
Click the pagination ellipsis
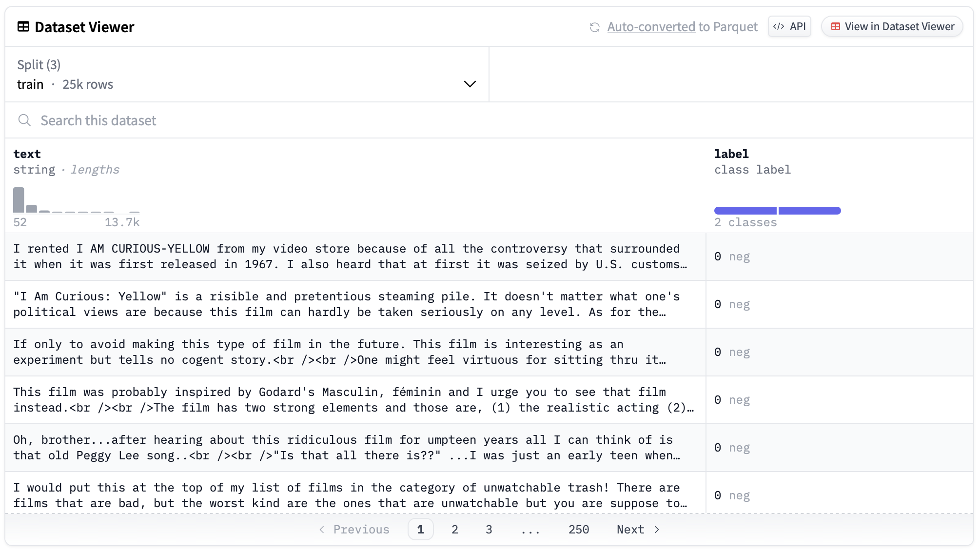tap(530, 530)
